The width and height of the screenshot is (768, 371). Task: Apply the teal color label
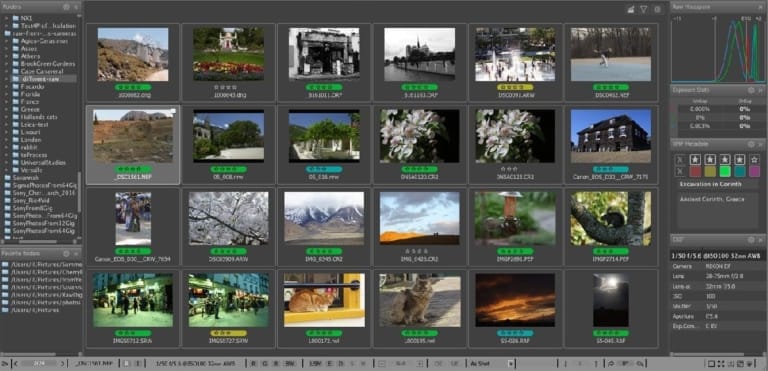point(740,172)
